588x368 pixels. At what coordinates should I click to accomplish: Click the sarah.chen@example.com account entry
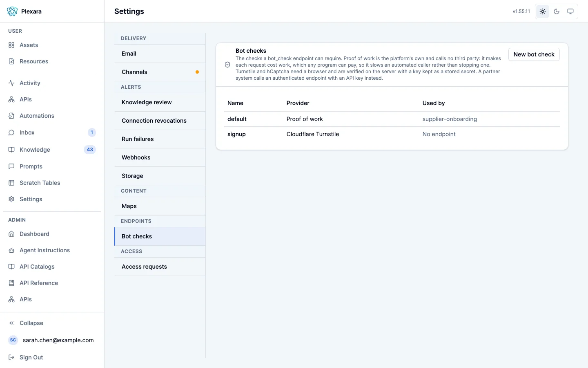[52, 340]
